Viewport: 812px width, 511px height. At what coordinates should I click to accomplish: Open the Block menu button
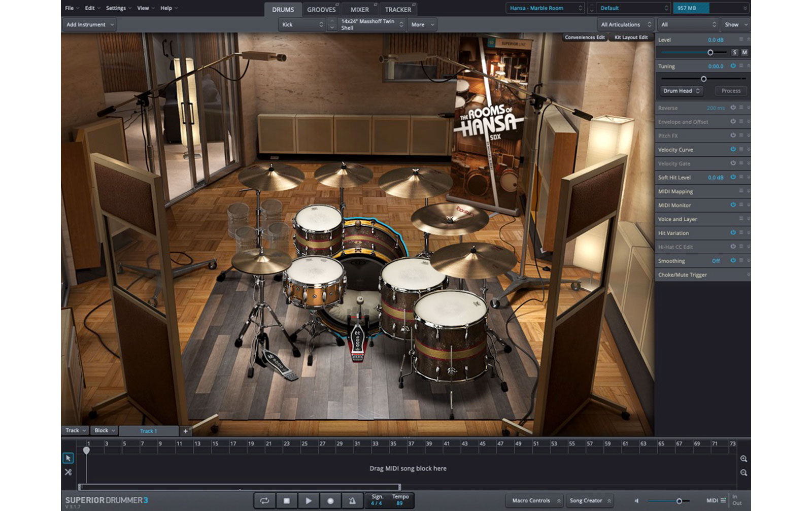[105, 430]
